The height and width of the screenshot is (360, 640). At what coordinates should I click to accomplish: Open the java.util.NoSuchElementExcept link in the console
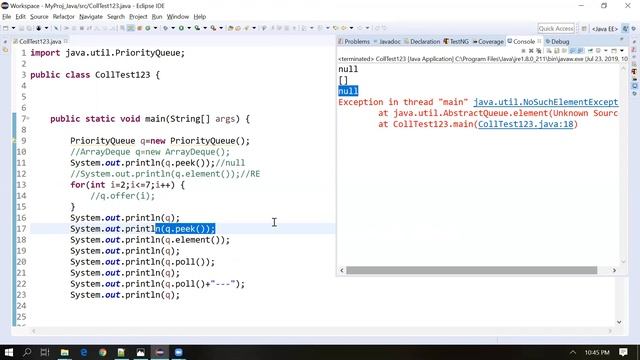pyautogui.click(x=546, y=102)
